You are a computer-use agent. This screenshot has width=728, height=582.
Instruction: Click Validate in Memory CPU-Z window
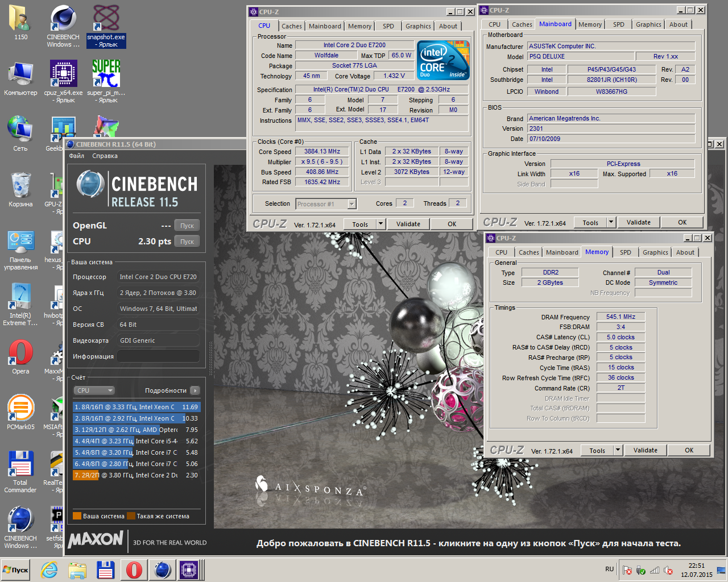click(x=646, y=450)
